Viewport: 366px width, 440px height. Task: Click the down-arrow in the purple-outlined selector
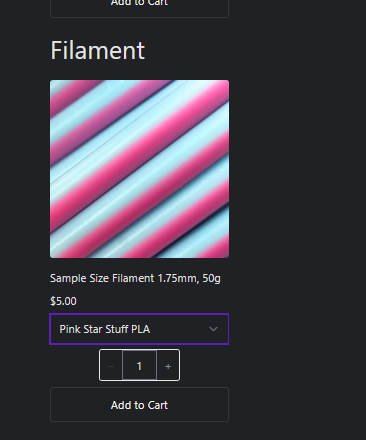213,329
